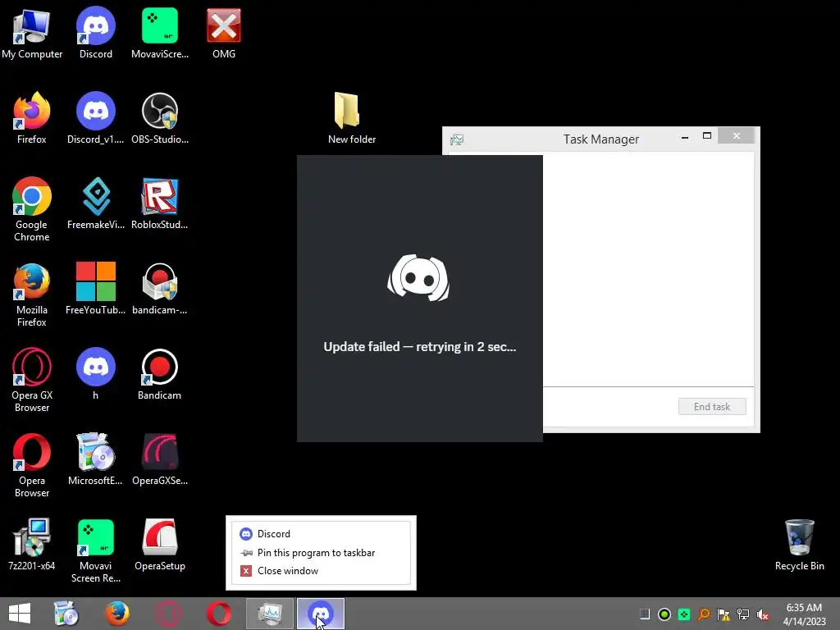Screen dimensions: 840x630
Task: Open My Computer desktop icon
Action: coord(32,33)
